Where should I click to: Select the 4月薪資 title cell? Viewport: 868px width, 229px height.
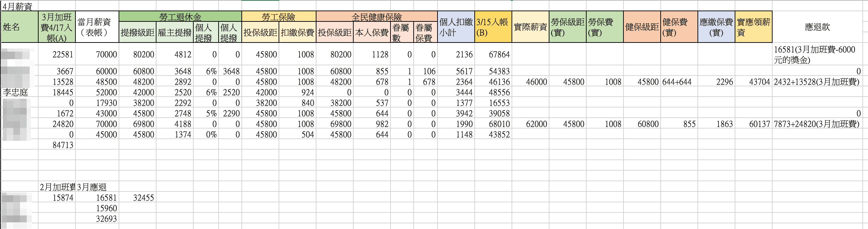(x=19, y=6)
